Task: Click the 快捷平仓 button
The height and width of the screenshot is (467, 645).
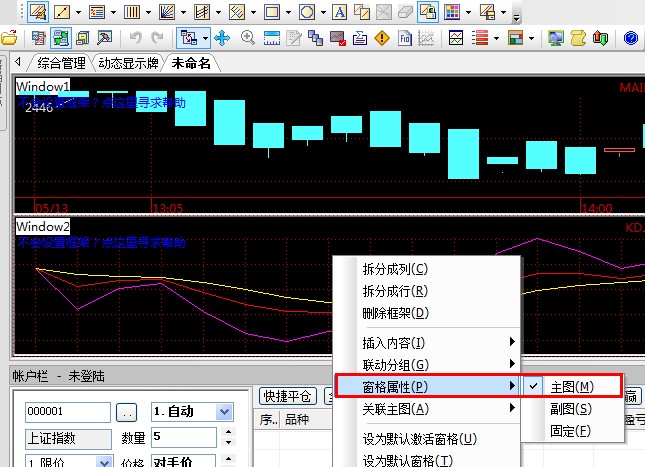Action: [286, 395]
